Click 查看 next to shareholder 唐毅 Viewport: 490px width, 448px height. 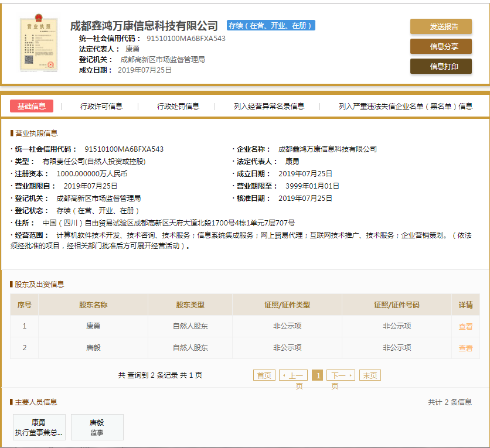pos(465,347)
